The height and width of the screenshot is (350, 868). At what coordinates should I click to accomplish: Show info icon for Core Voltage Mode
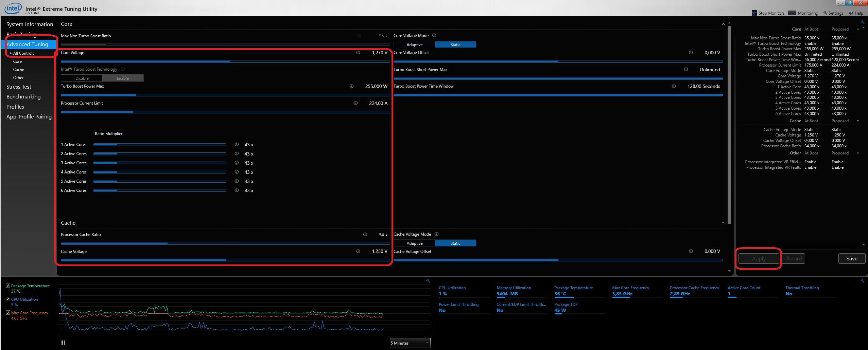pos(434,36)
